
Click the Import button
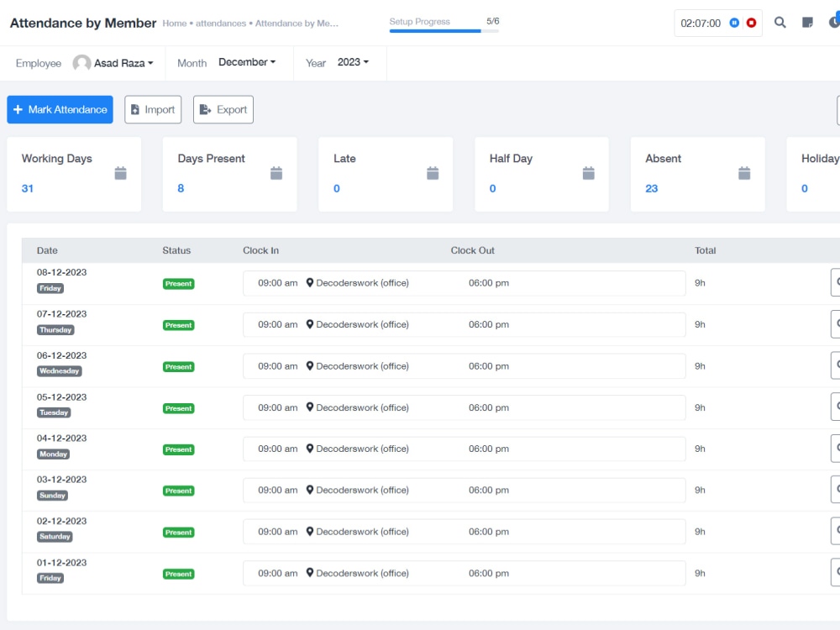(x=153, y=109)
